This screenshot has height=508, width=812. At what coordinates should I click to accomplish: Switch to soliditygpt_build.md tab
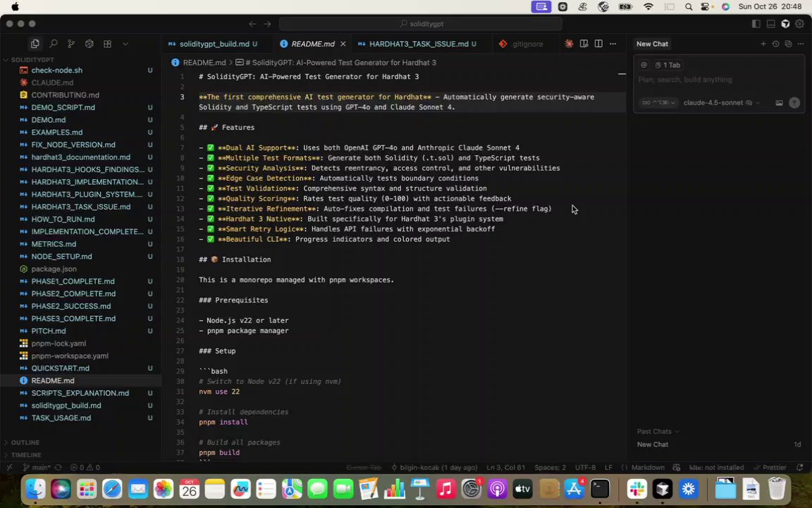(214, 44)
